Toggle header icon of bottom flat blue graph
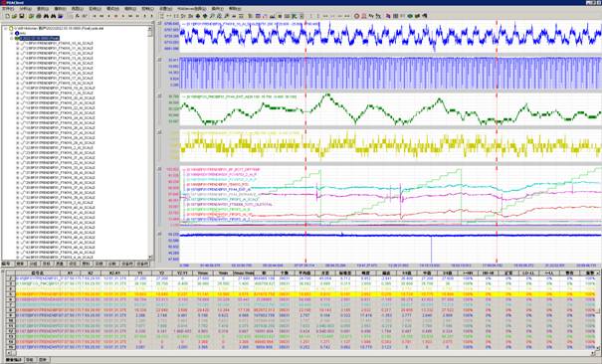The height and width of the screenshot is (364, 602). 160,233
